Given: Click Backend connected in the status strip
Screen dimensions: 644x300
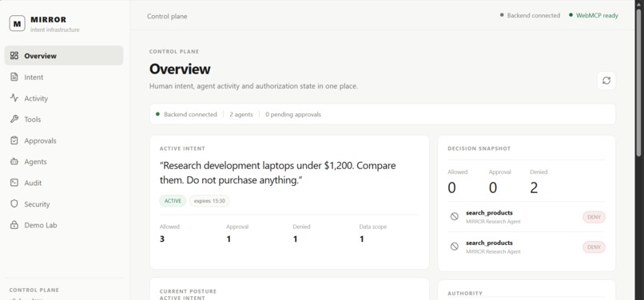Looking at the screenshot, I should click(x=186, y=115).
